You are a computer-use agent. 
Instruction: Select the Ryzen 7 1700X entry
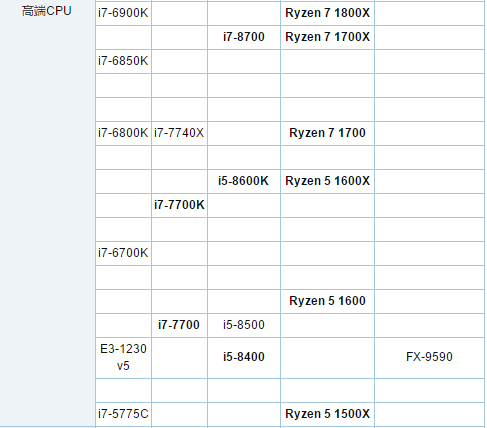click(x=327, y=37)
